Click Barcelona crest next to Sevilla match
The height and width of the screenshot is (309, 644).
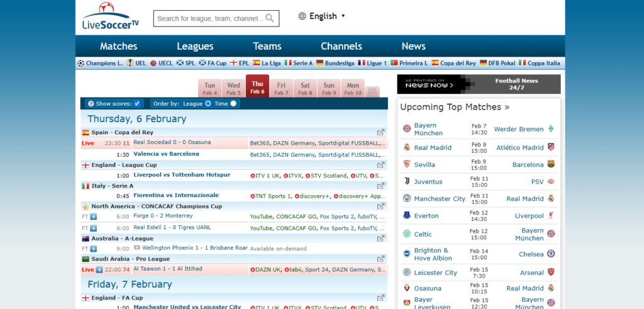551,164
